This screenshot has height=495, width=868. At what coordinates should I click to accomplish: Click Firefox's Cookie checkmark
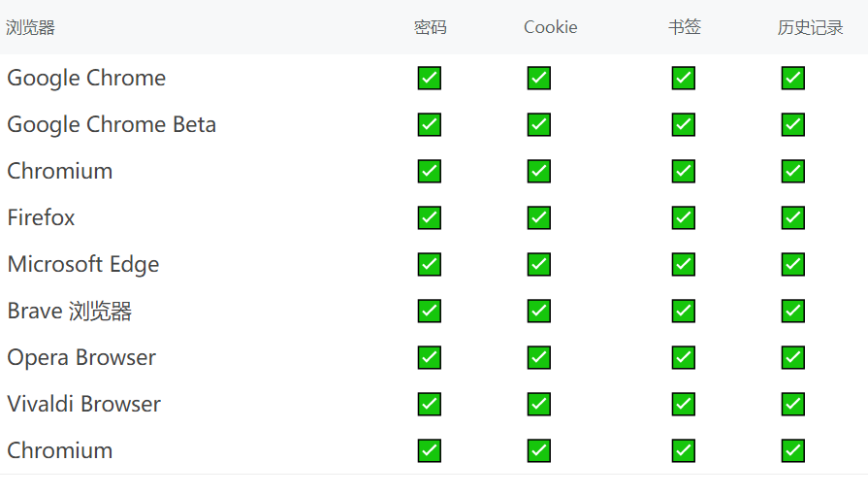[539, 217]
